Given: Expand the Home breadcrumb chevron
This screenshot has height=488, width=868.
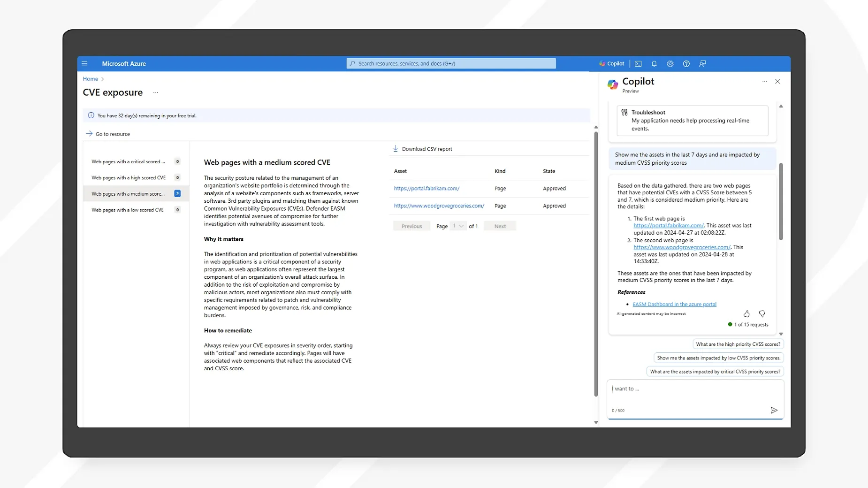Looking at the screenshot, I should point(103,79).
